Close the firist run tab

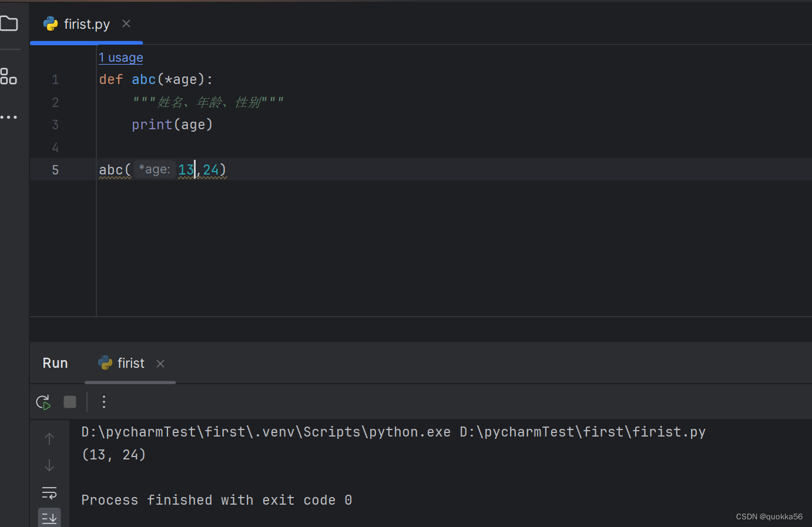(160, 364)
